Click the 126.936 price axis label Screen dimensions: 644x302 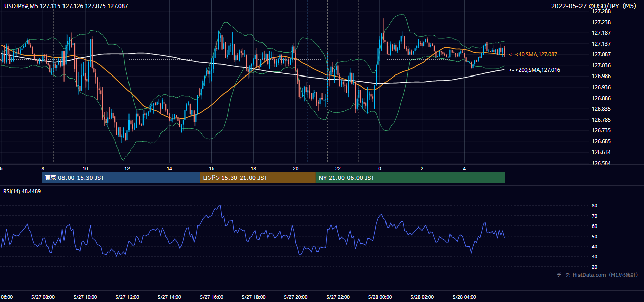point(601,87)
